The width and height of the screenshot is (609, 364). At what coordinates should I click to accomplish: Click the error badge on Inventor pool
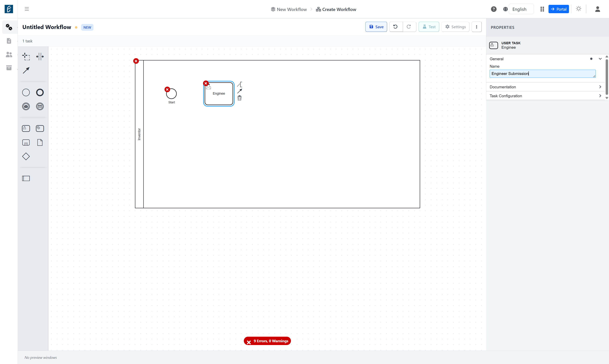pyautogui.click(x=136, y=61)
